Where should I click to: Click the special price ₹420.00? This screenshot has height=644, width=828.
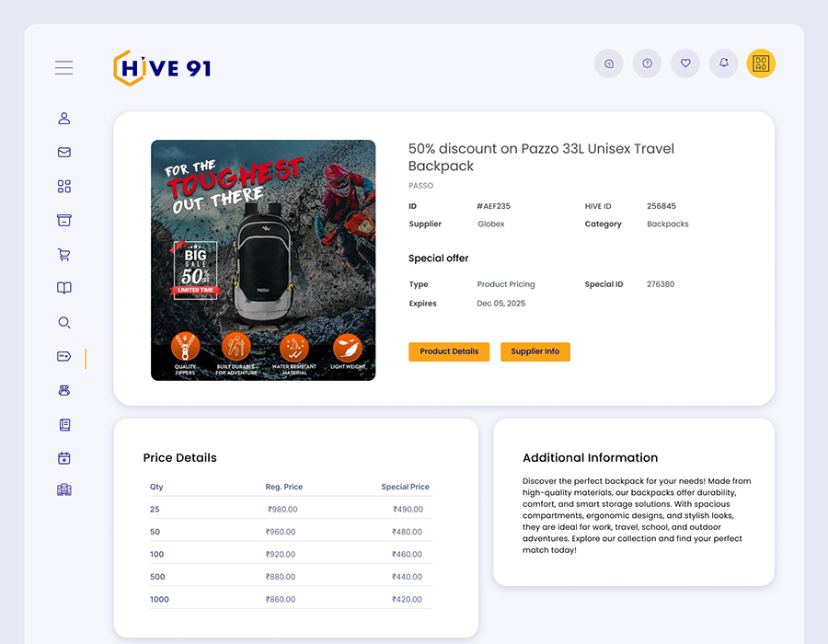pos(407,600)
